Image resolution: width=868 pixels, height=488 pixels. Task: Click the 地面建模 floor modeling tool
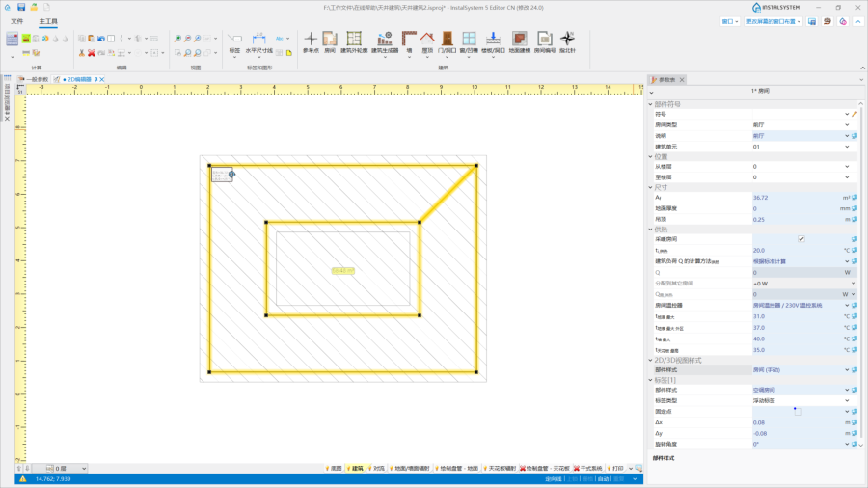pos(519,41)
